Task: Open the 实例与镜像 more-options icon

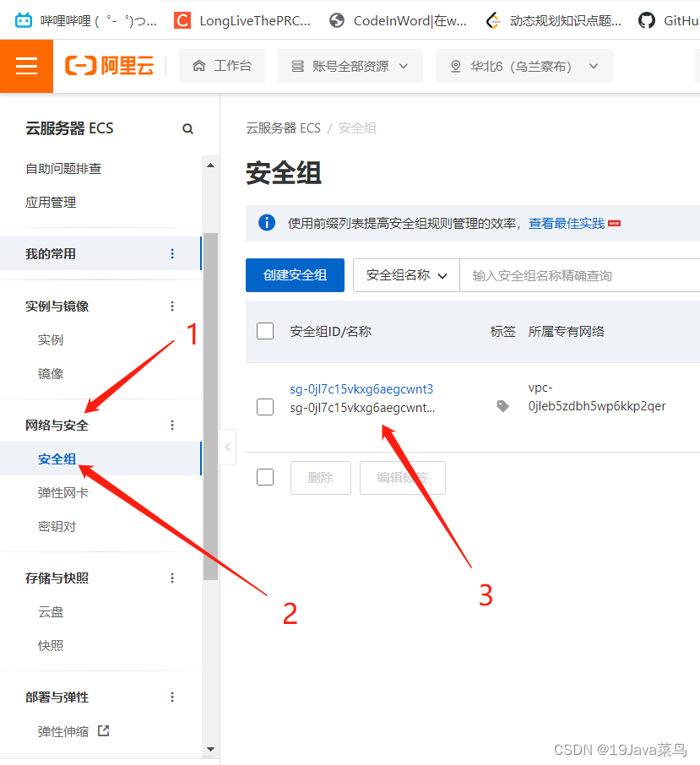Action: point(172,306)
